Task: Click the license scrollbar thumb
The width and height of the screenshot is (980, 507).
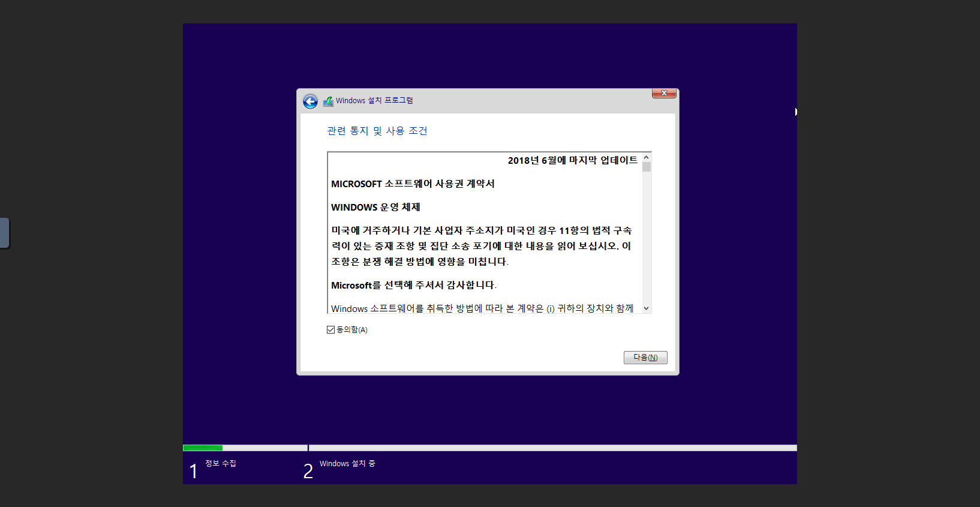Action: [647, 167]
